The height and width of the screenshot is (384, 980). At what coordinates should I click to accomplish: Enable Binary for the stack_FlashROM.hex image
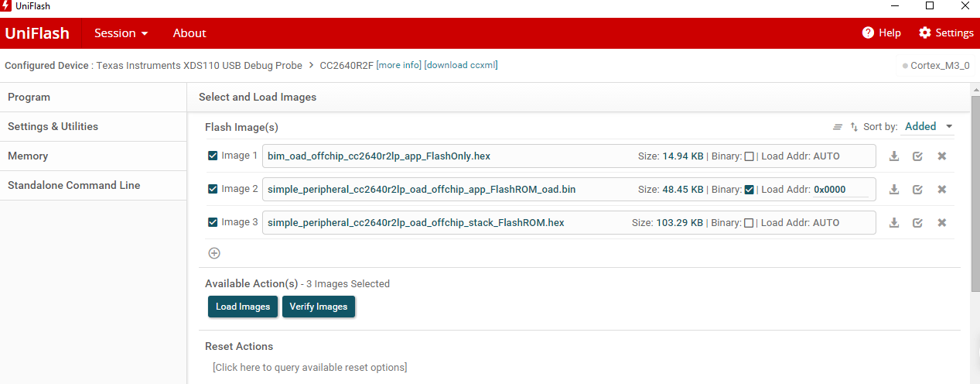(749, 223)
